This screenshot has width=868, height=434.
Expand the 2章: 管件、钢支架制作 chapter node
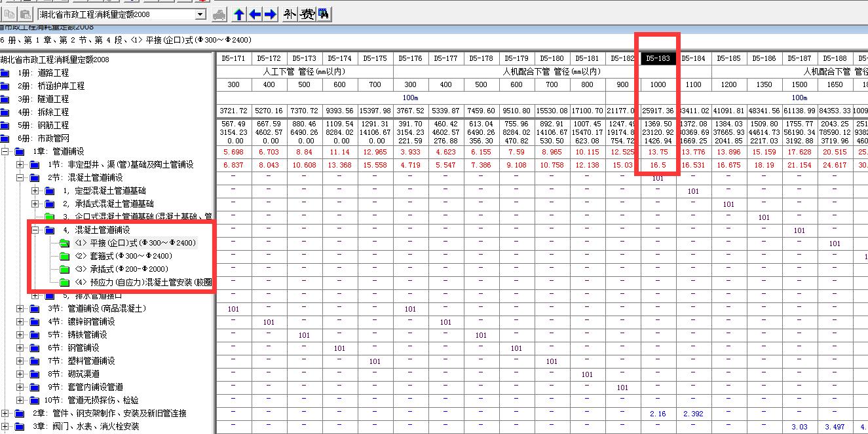(x=5, y=414)
